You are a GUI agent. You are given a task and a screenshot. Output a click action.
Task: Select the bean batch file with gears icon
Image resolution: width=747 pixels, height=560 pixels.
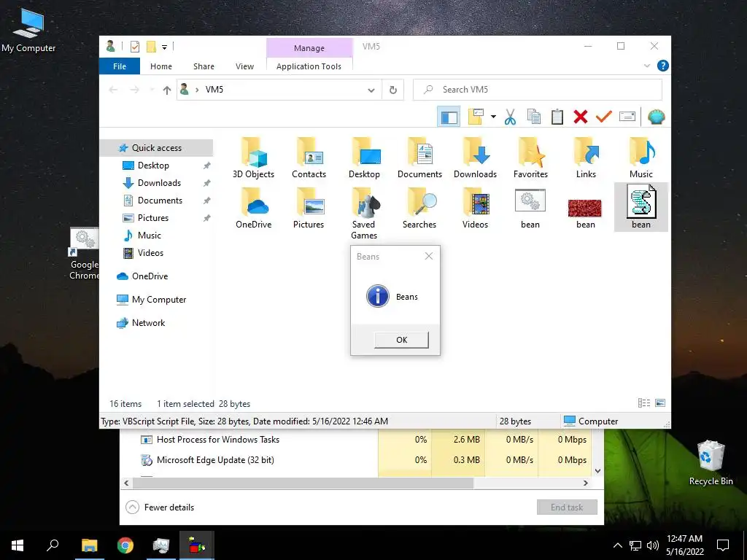click(530, 209)
